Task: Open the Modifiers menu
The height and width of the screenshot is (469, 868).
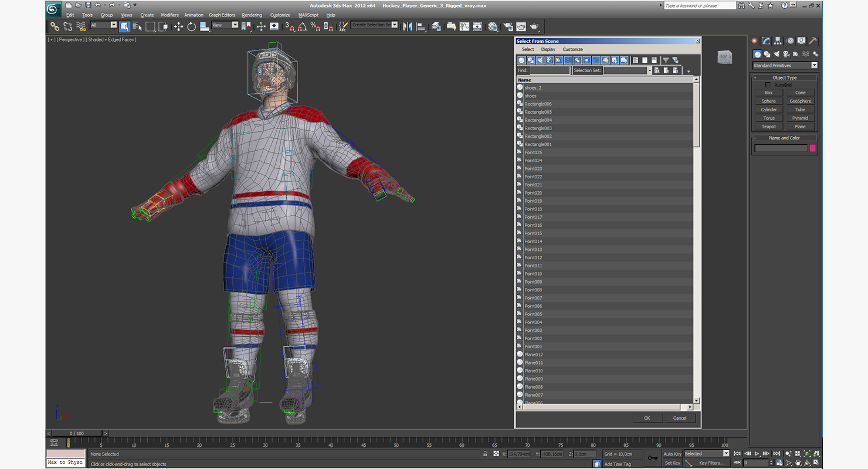Action: [169, 15]
